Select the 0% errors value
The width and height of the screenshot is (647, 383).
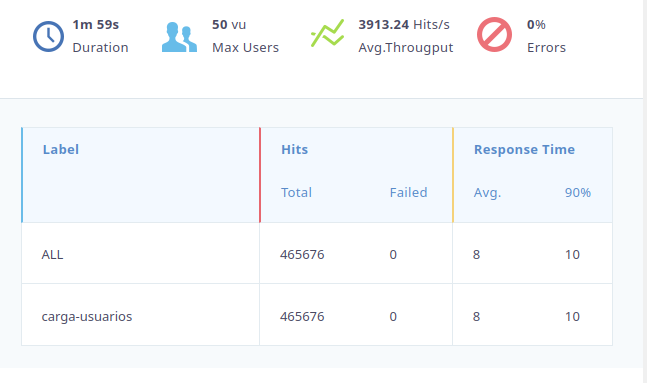[x=536, y=25]
